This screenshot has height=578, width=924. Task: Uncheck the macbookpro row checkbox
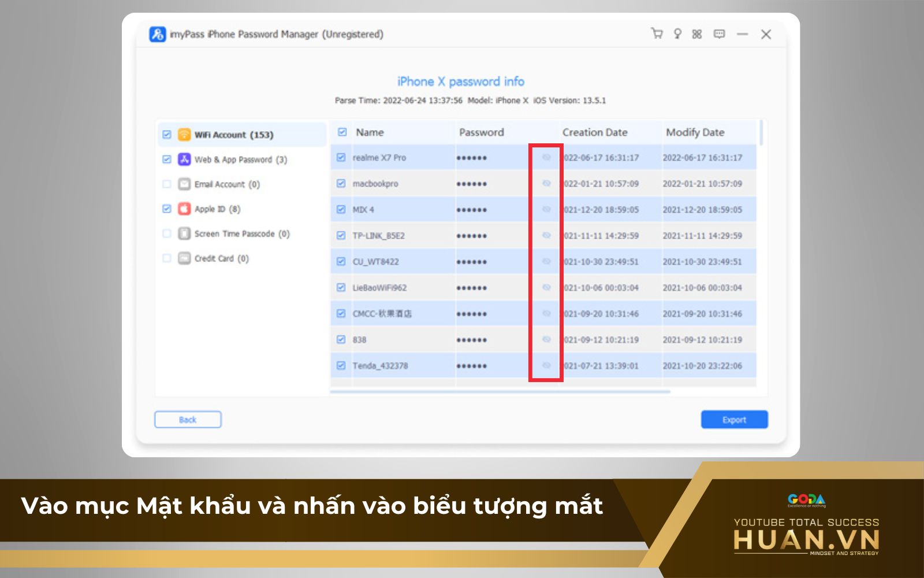[x=341, y=183]
